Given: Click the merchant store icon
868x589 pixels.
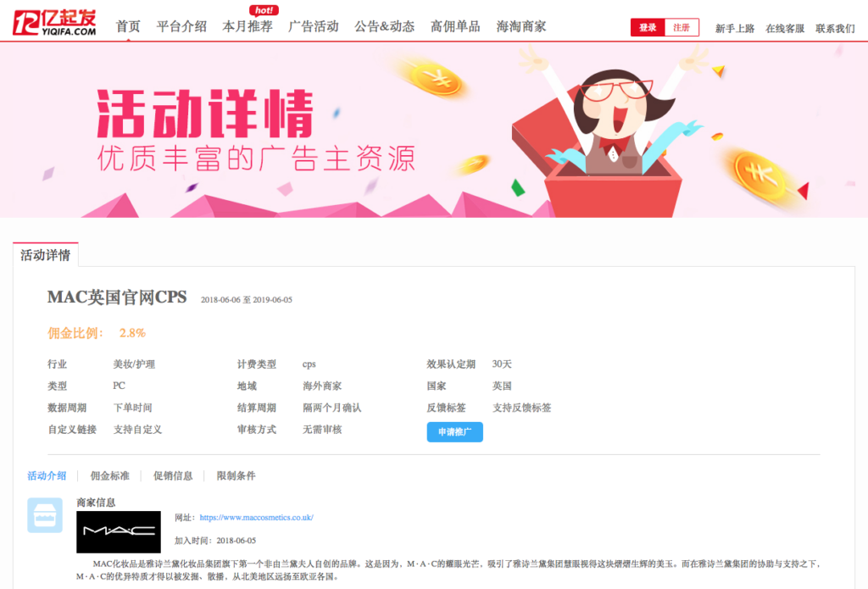Looking at the screenshot, I should pyautogui.click(x=45, y=514).
